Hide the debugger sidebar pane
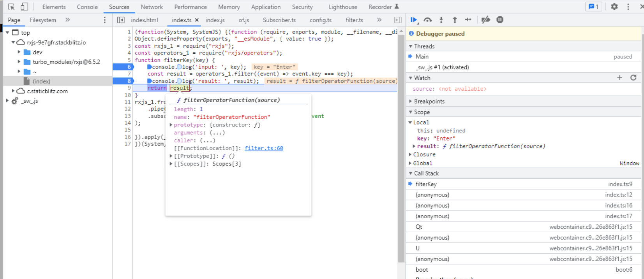Image resolution: width=644 pixels, height=279 pixels. point(397,20)
